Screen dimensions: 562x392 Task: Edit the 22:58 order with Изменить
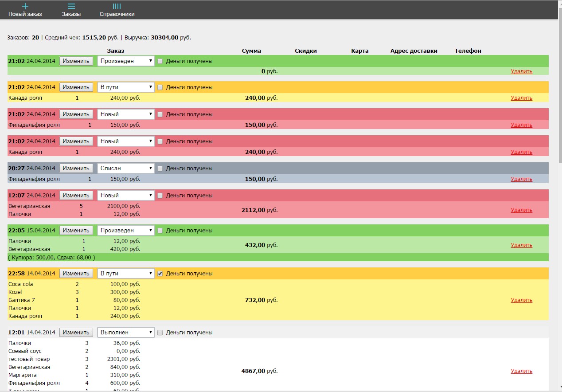click(x=76, y=274)
